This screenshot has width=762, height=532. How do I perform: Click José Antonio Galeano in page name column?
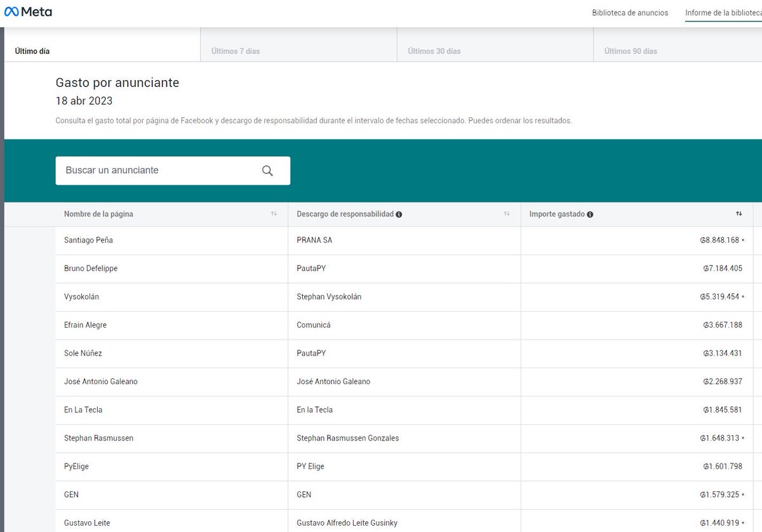[x=101, y=382]
